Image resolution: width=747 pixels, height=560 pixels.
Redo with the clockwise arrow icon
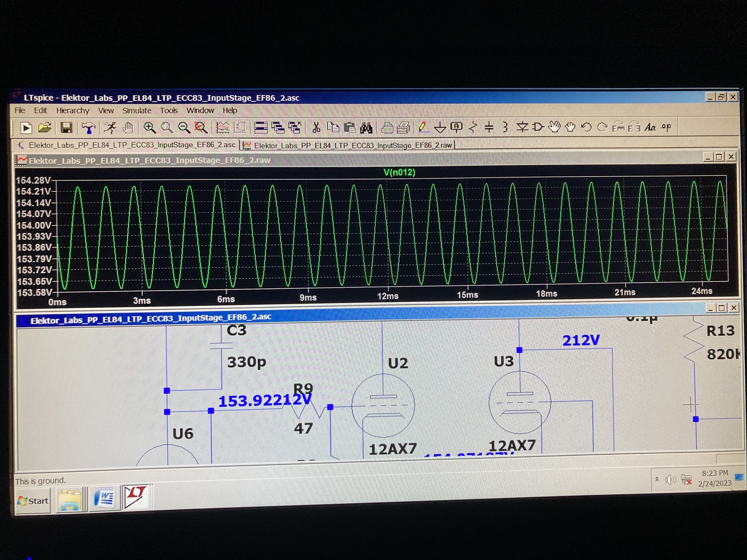pos(602,127)
